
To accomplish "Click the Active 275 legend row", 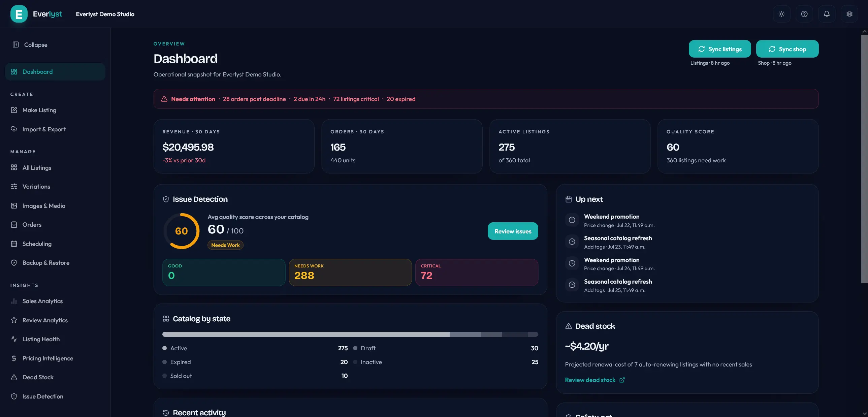I will 255,348.
